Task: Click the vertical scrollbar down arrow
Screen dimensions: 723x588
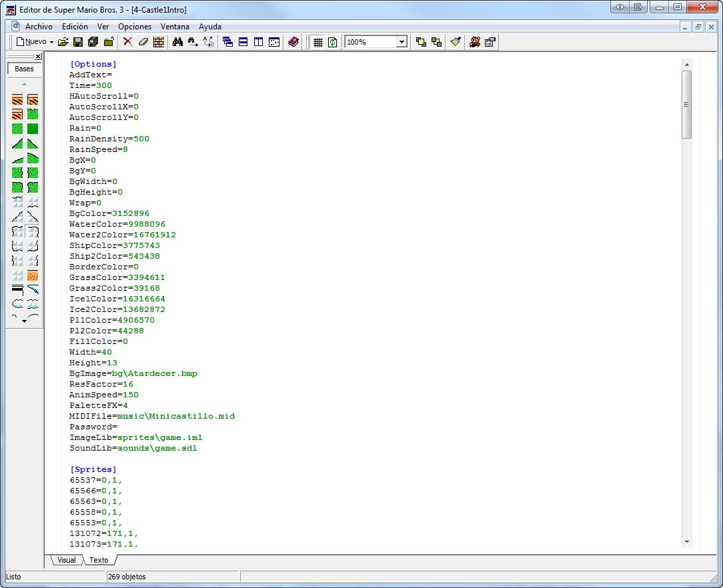Action: click(687, 542)
